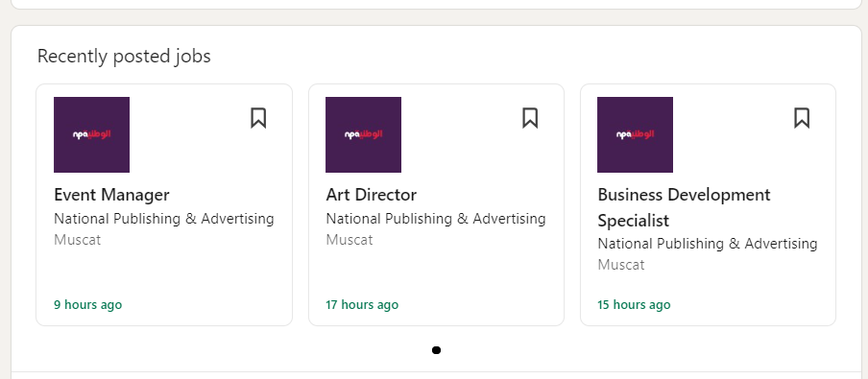Open company name under Business Development Specialist
Viewport: 868px width, 379px height.
[x=708, y=244]
